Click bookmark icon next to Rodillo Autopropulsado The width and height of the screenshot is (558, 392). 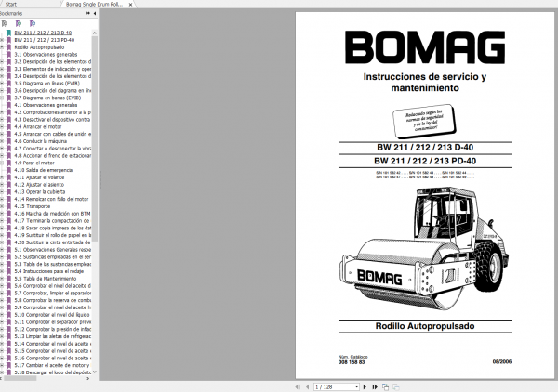pos(9,47)
